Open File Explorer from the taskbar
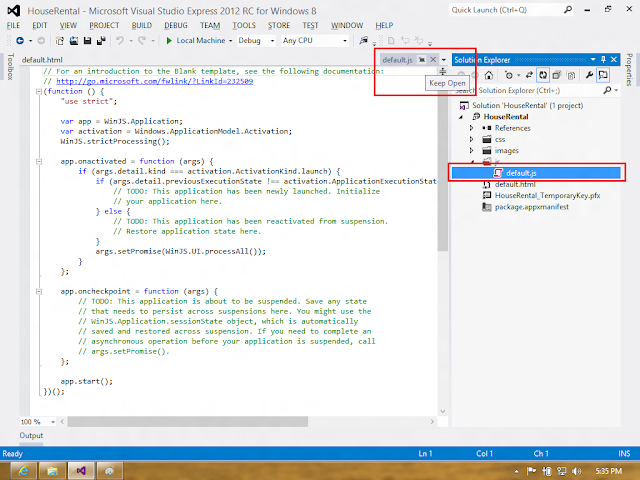Screen dimensions: 640x480 pos(52,471)
